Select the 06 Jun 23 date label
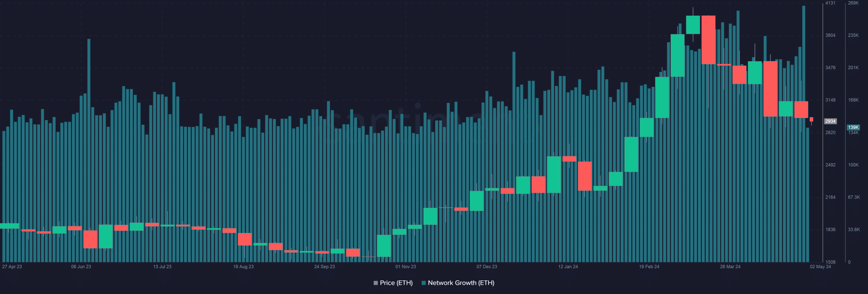The height and width of the screenshot is (294, 868). 81,267
